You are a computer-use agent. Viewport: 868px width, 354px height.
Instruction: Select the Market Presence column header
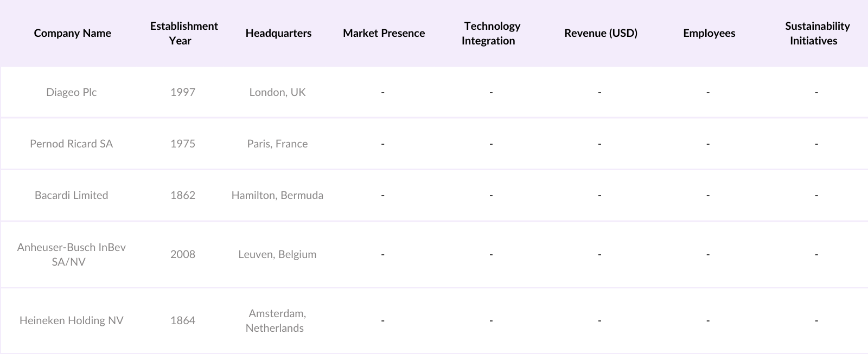(384, 33)
